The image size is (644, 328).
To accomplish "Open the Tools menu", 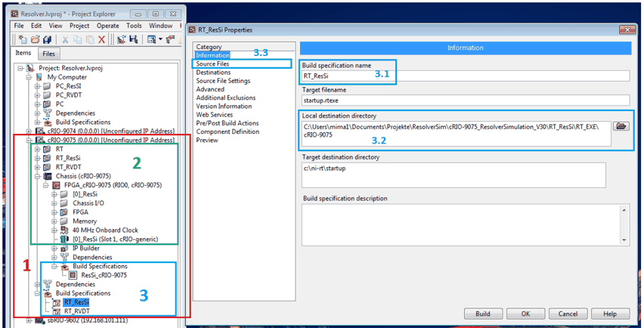I will point(134,26).
